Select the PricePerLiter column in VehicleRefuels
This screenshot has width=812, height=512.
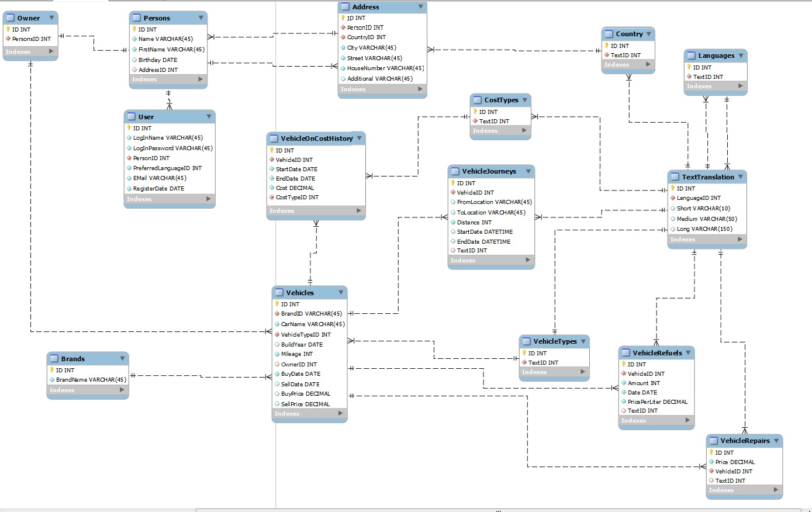[656, 402]
